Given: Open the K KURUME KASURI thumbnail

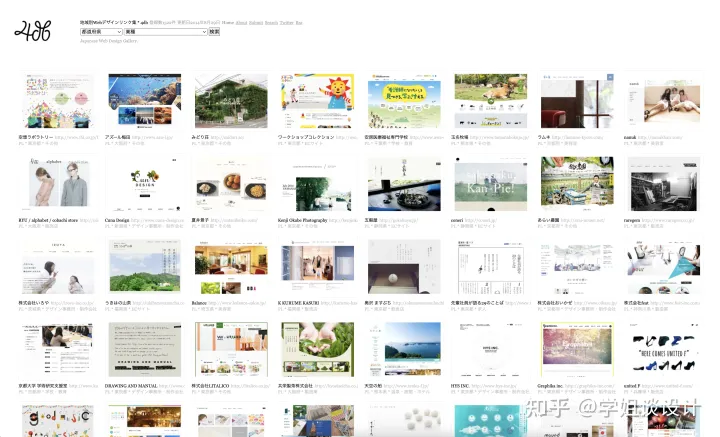Looking at the screenshot, I should (317, 266).
